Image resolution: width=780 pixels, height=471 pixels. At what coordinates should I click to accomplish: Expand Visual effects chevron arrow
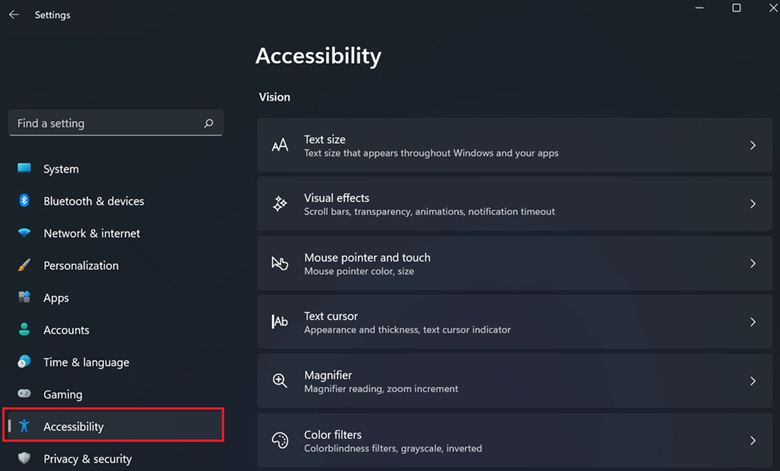pos(752,204)
